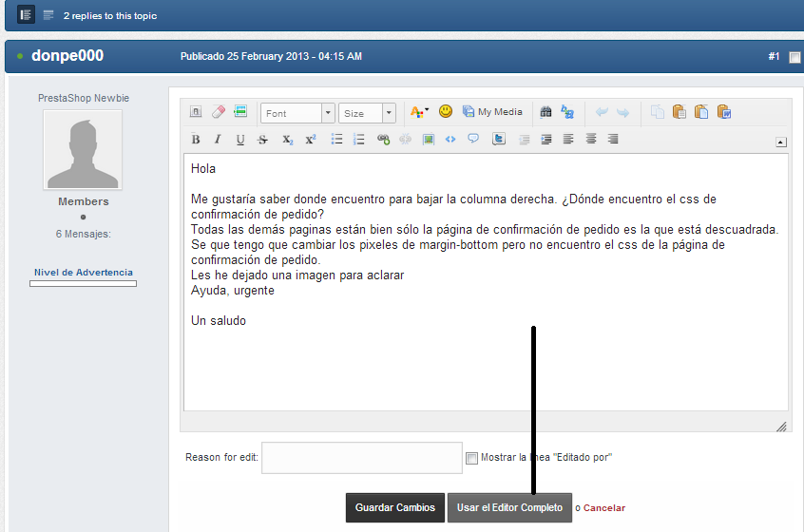Viewport: 804px width, 532px height.
Task: Click Guardar Cambios button
Action: point(394,508)
